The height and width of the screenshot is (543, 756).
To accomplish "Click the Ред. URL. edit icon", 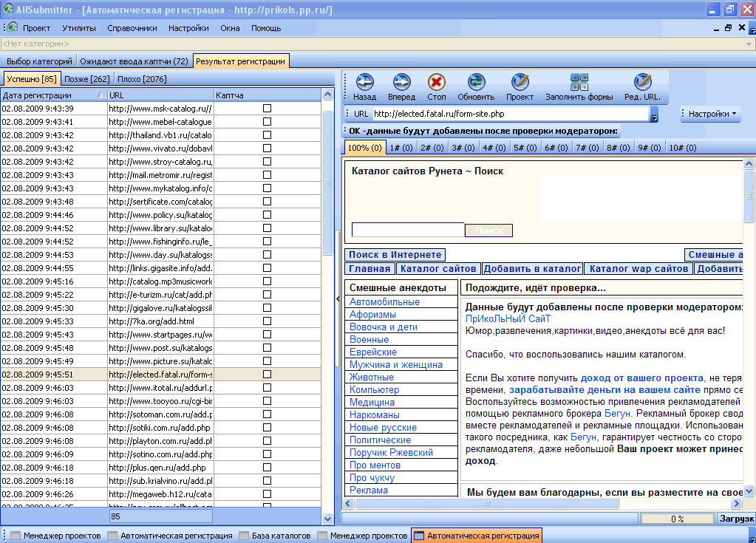I will click(x=642, y=82).
